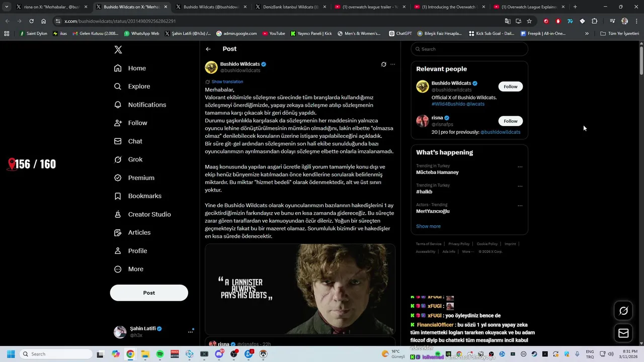Bookmark page with the star icon

(529, 21)
